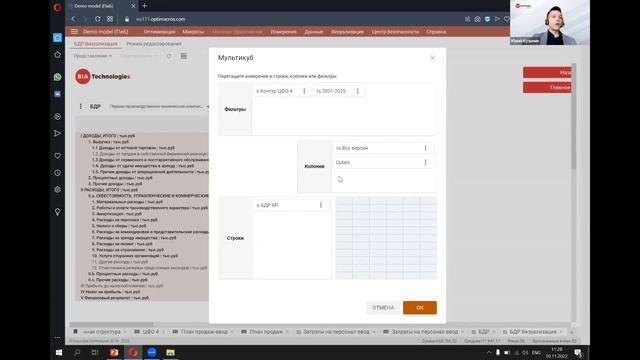Take a snapshot with the camera icon
640x360 pixels.
477,19
